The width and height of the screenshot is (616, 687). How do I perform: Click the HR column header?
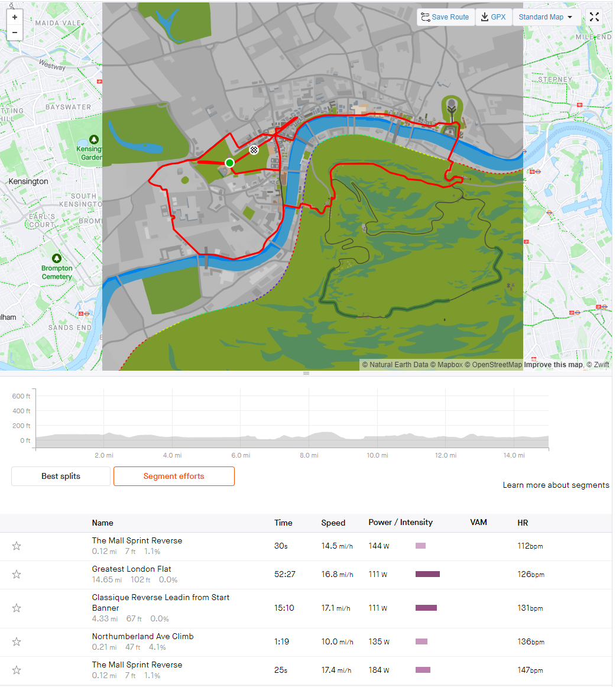click(523, 523)
